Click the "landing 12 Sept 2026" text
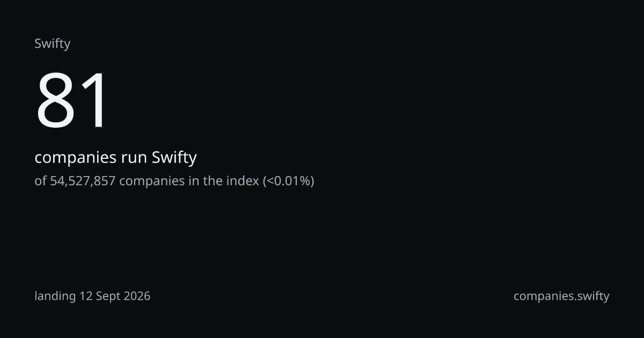 coord(92,296)
